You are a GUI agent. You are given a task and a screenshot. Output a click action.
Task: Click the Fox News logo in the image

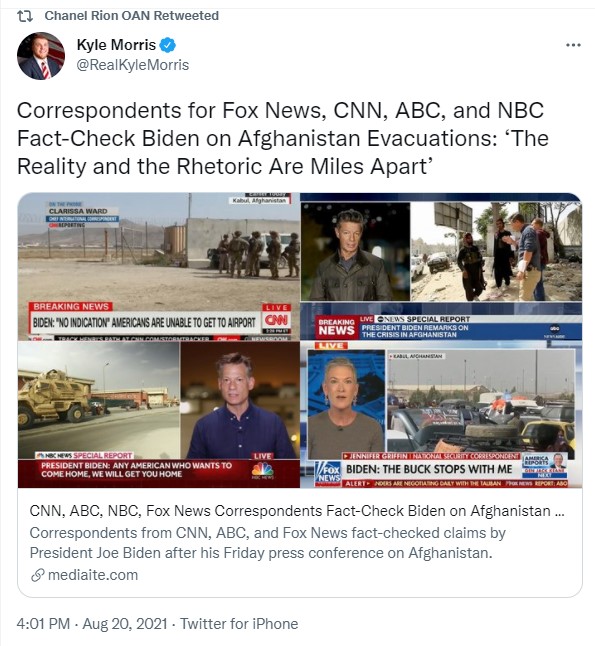click(328, 473)
